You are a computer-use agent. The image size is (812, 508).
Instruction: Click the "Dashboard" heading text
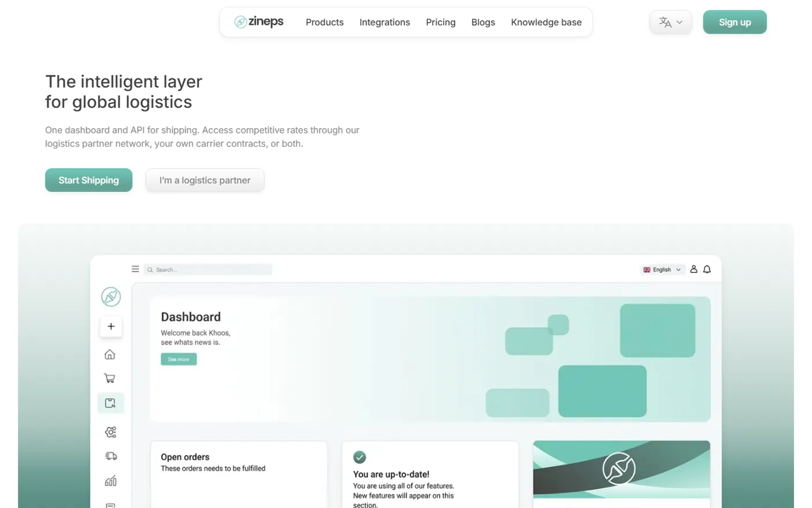coord(191,317)
